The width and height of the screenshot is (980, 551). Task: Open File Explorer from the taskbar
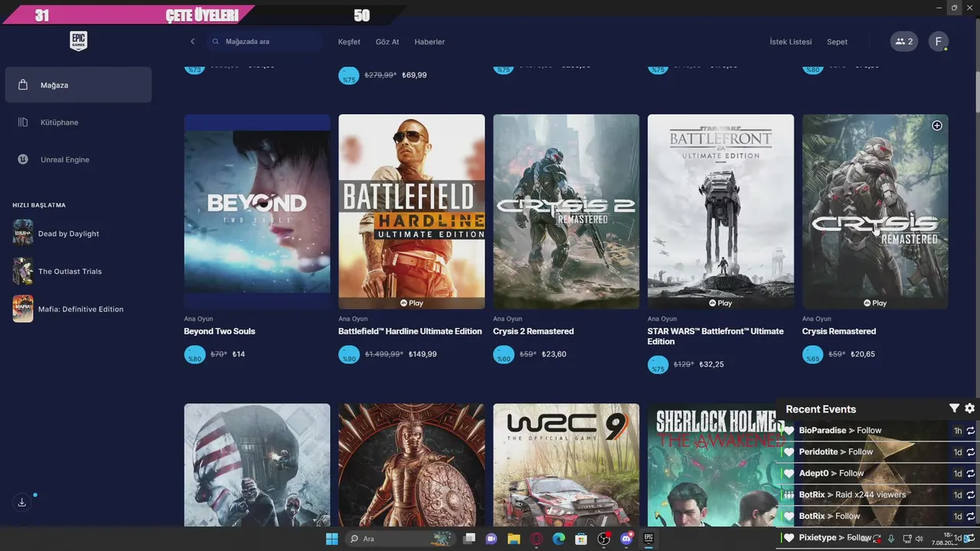pyautogui.click(x=514, y=539)
